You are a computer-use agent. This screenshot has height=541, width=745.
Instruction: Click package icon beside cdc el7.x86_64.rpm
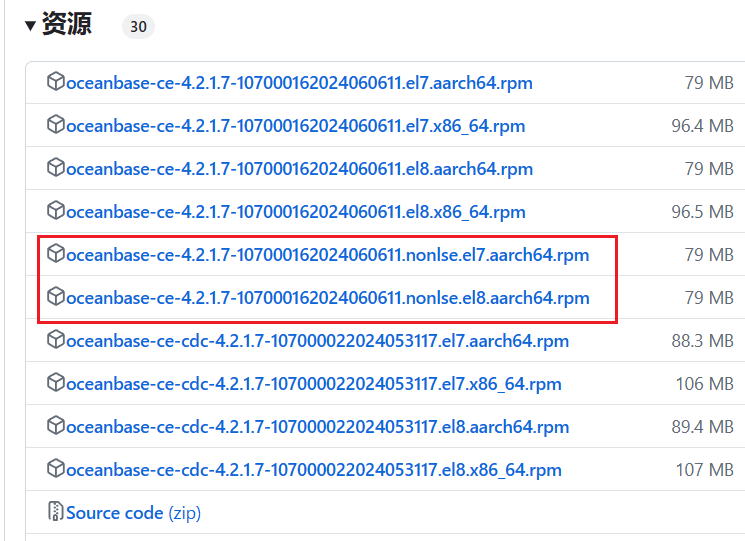[56, 382]
